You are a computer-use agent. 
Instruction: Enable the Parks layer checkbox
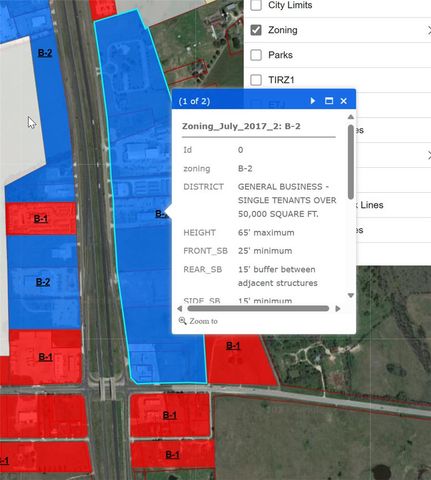(x=256, y=55)
